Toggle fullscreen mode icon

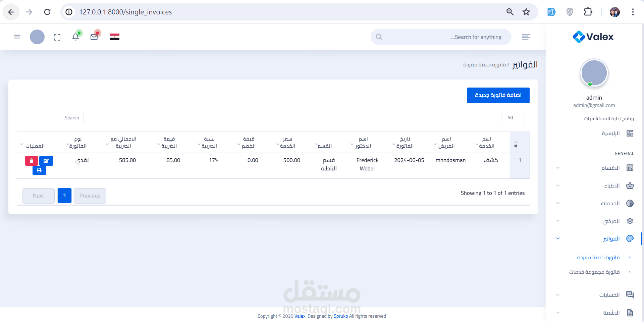(x=57, y=37)
